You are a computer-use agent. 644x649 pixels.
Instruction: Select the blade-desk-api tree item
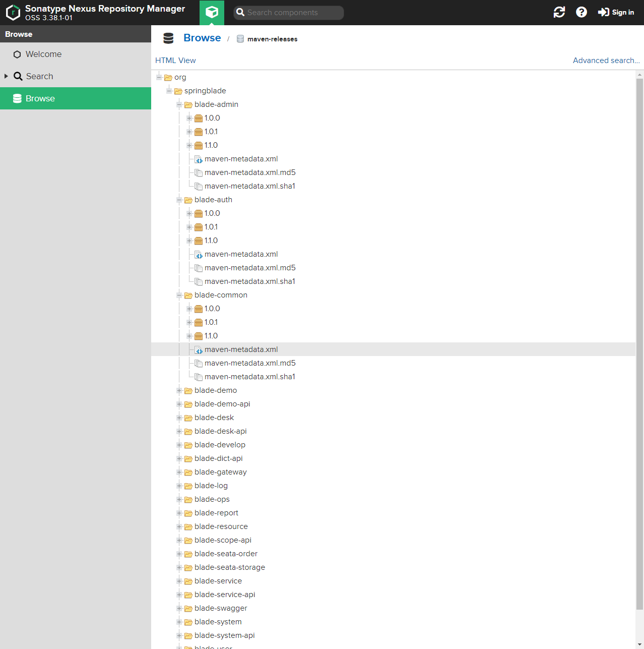pyautogui.click(x=221, y=431)
